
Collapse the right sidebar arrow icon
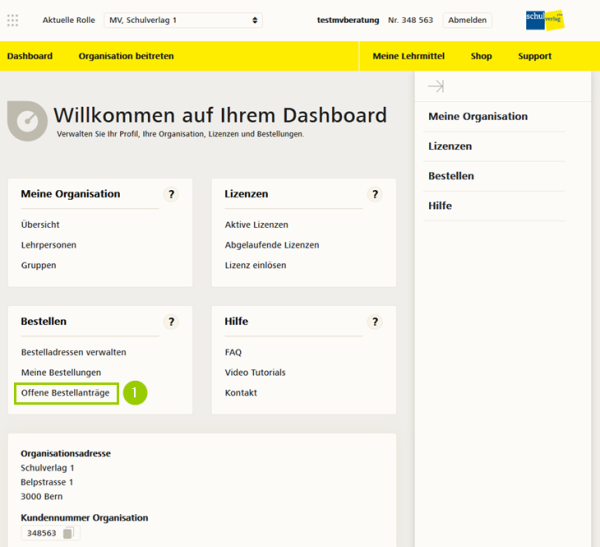pos(435,87)
